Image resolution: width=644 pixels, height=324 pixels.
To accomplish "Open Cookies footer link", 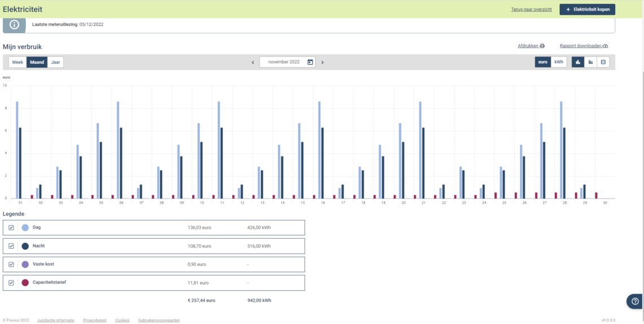I will pyautogui.click(x=123, y=320).
